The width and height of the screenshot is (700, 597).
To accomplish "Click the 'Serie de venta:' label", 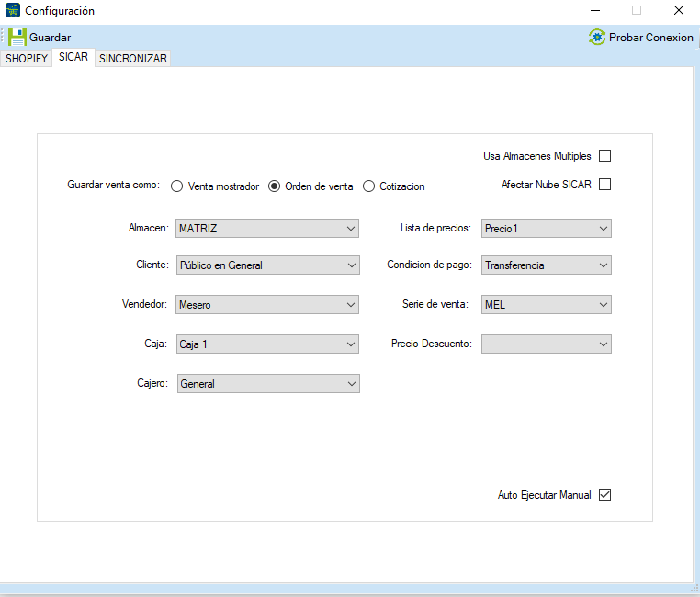I will 435,304.
